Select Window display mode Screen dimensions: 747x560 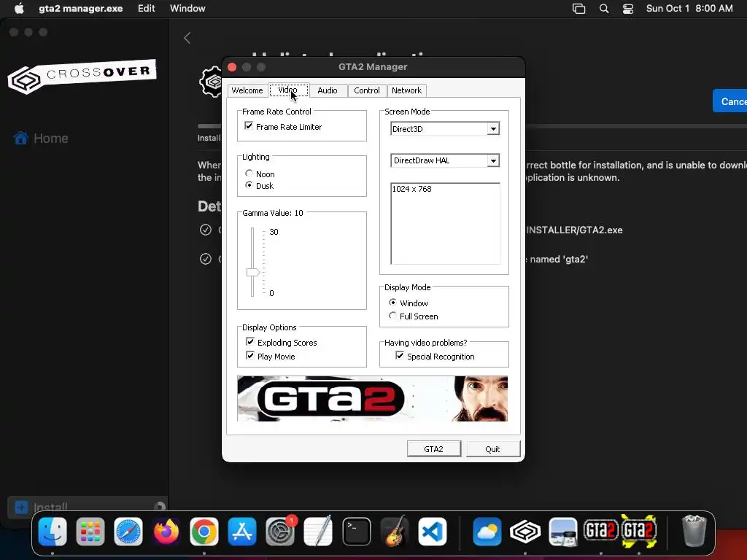pos(392,303)
